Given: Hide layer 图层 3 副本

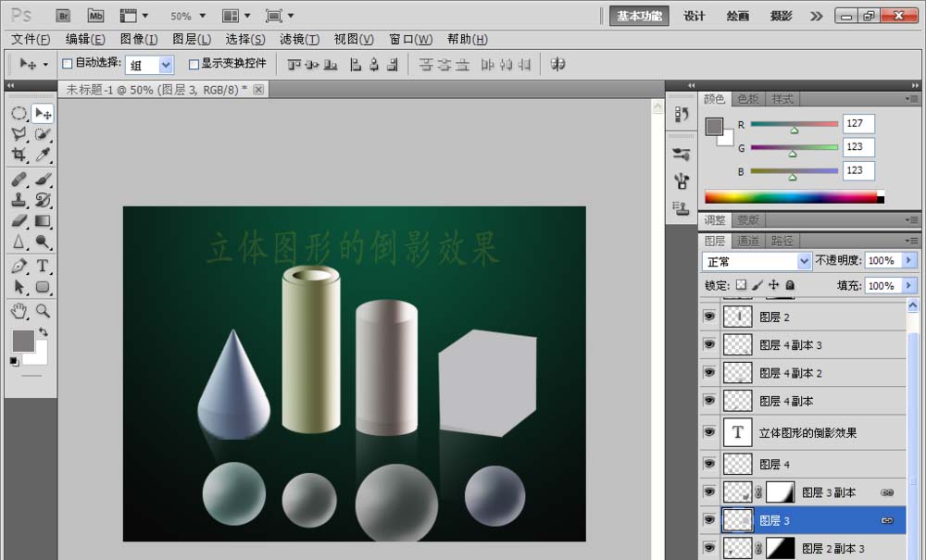Looking at the screenshot, I should tap(709, 492).
